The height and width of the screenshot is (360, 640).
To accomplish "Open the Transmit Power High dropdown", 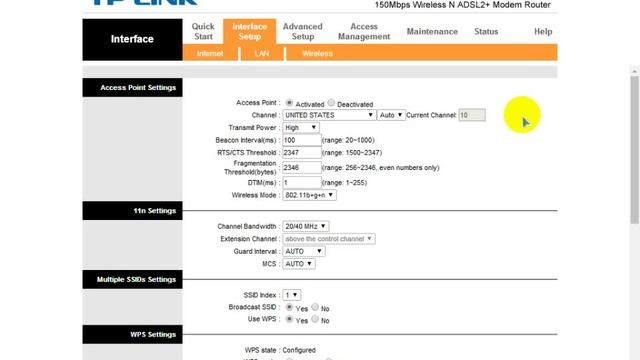I will (x=301, y=128).
